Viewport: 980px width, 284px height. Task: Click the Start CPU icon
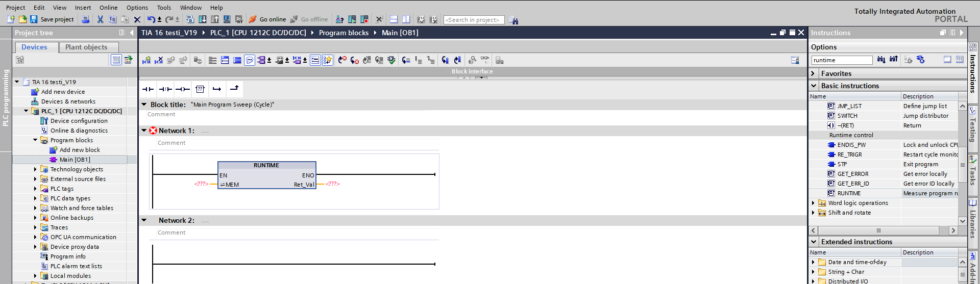[x=352, y=19]
